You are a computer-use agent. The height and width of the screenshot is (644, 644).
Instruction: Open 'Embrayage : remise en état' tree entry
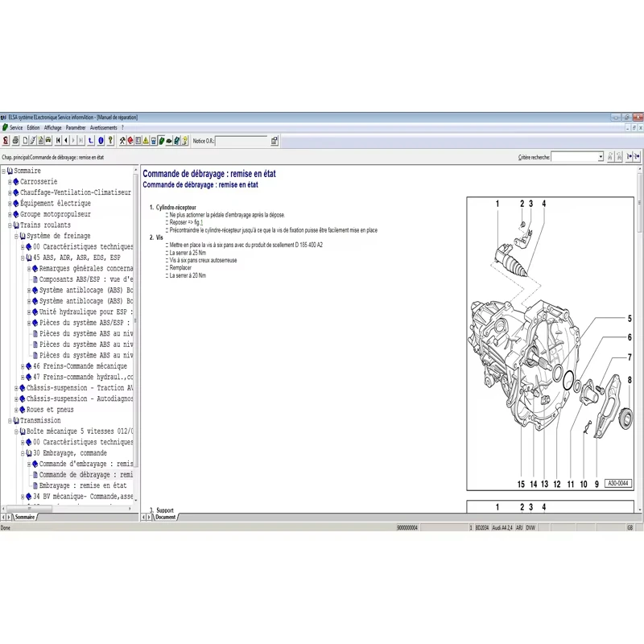[83, 485]
